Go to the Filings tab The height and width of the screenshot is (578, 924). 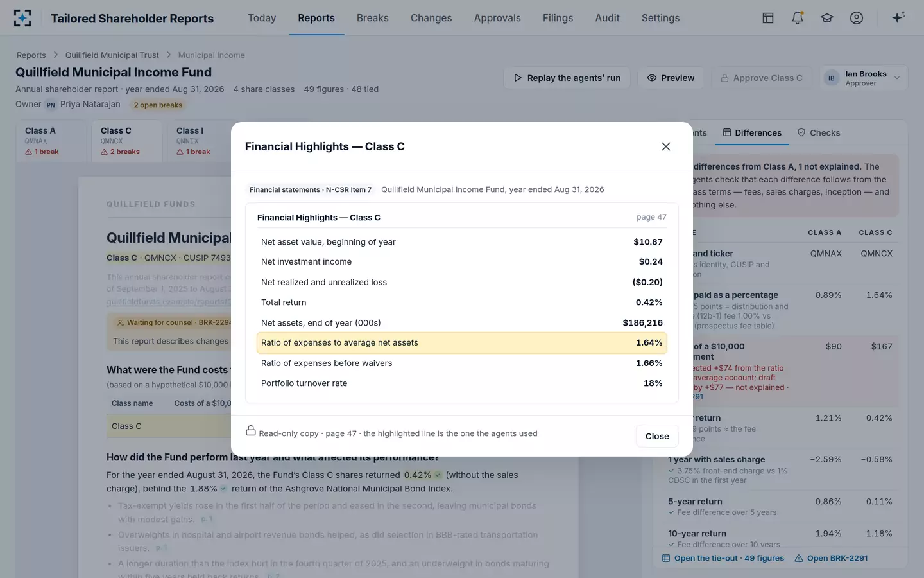click(558, 18)
